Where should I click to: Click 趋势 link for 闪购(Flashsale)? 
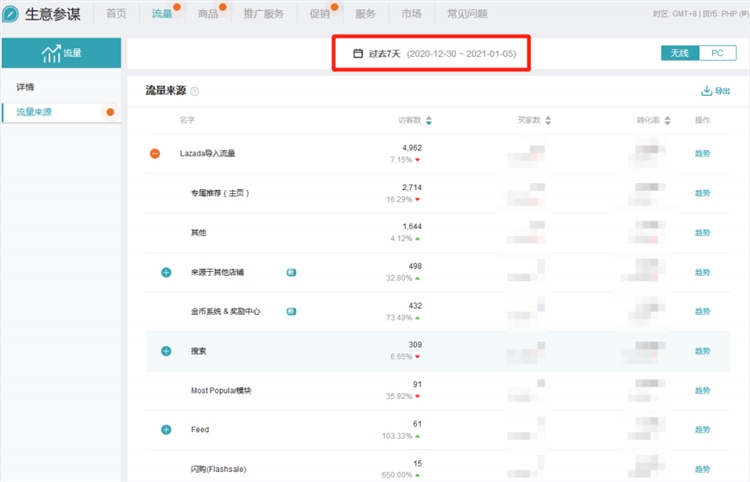[702, 469]
